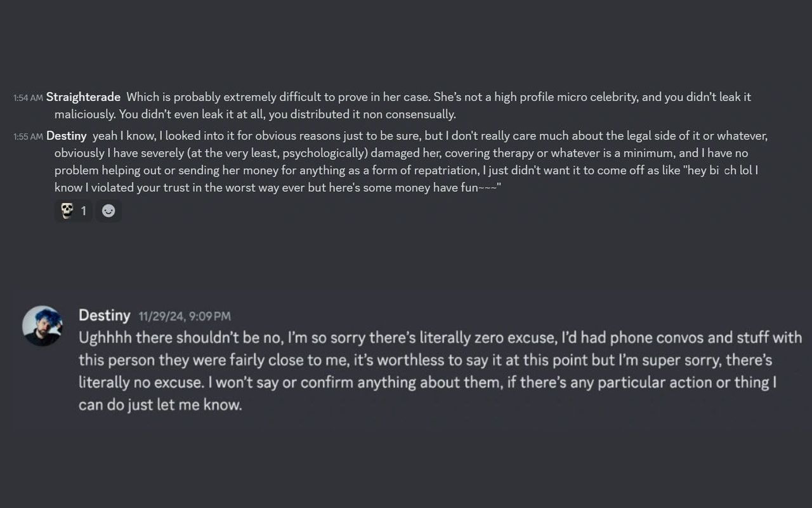The height and width of the screenshot is (508, 812).
Task: Click the 1:54 AM timestamp
Action: 26,97
